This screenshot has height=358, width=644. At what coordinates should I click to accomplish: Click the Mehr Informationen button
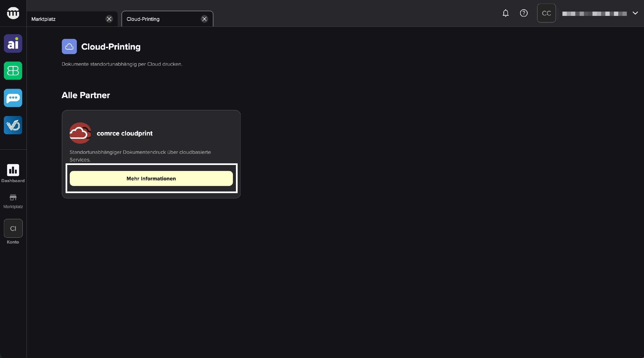(x=151, y=178)
